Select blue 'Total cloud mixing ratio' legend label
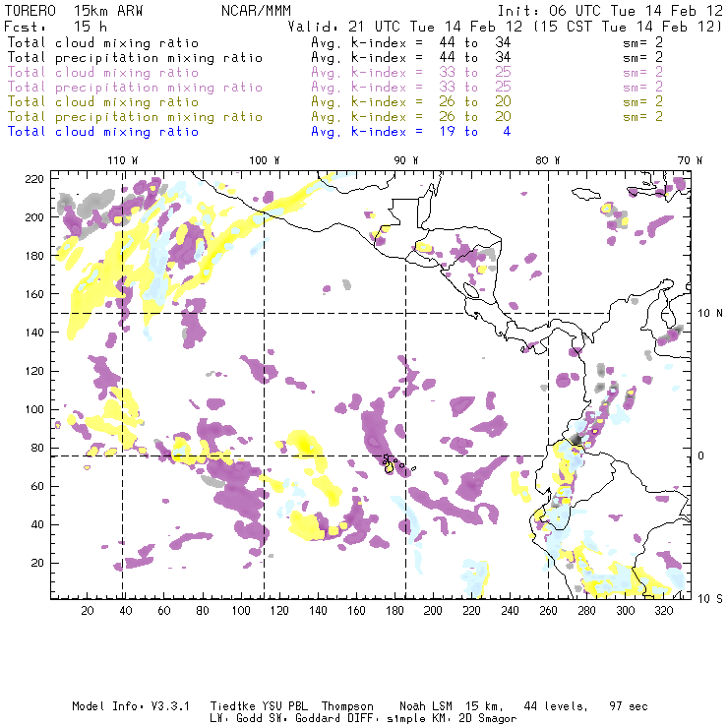The image size is (728, 728). (x=103, y=132)
